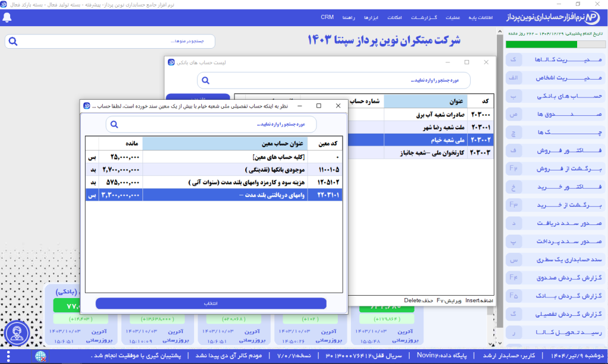Click کاربر: حسابدار ارشد in status bar

[509, 356]
